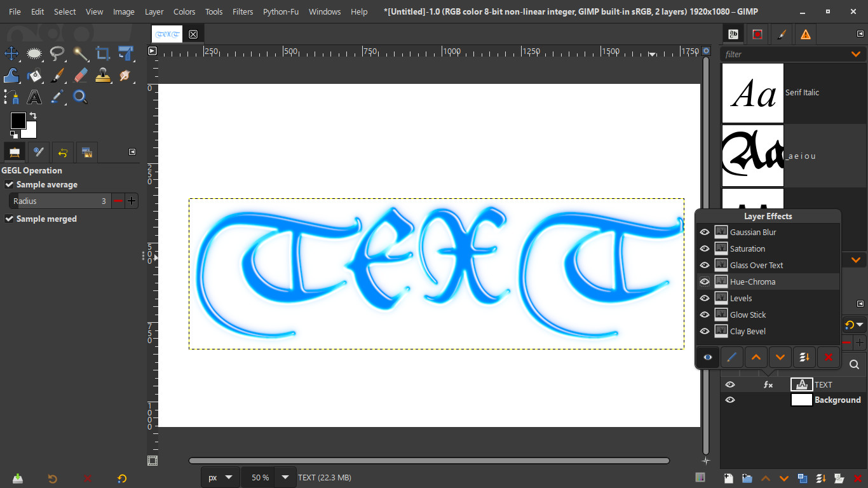Toggle Glow Stick effect visibility
Screen dimensions: 868x488
click(705, 315)
